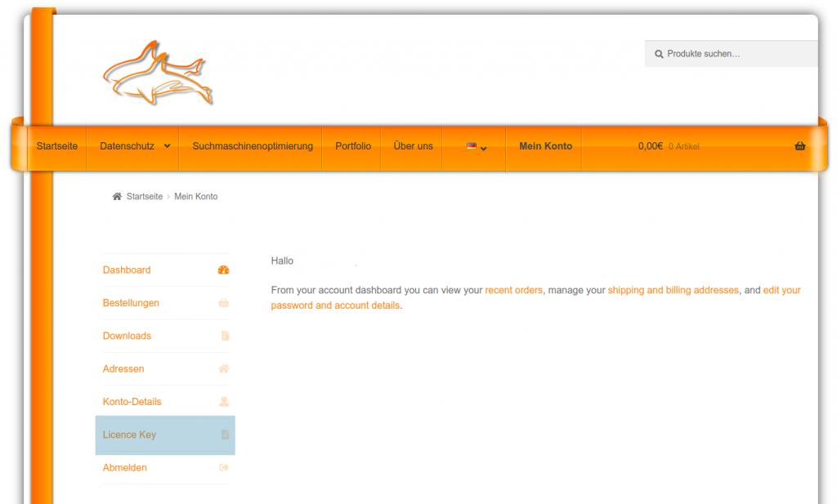This screenshot has width=837, height=504.
Task: Open the Suchmaschinenoptimierung menu item
Action: point(253,146)
